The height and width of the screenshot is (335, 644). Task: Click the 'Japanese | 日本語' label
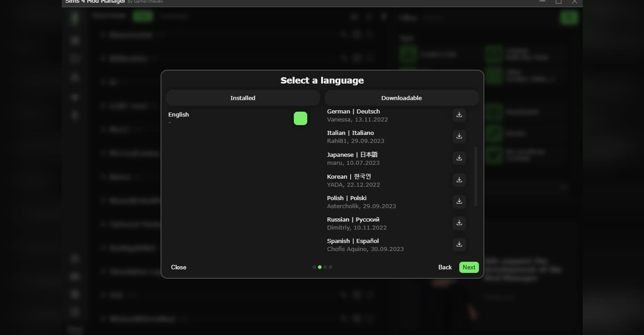(352, 155)
